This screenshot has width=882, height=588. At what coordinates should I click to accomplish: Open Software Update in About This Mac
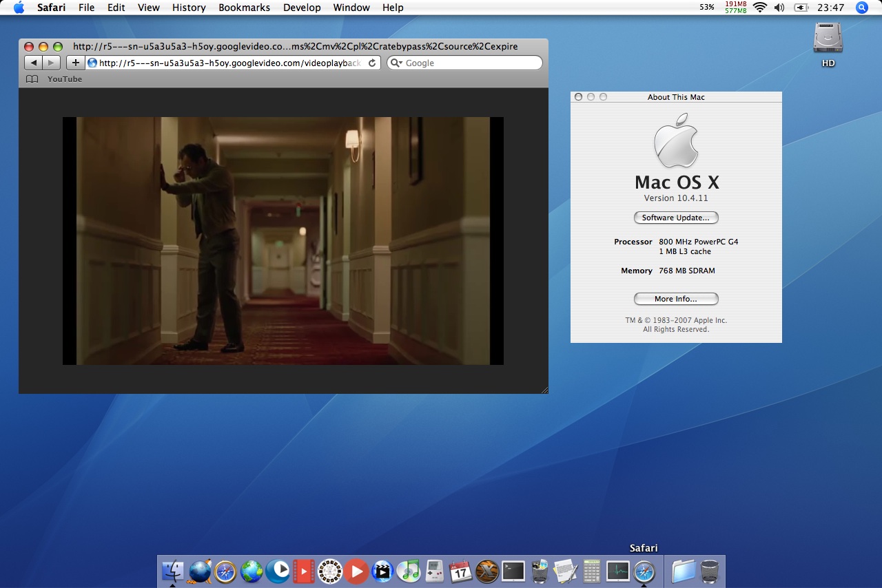[676, 218]
